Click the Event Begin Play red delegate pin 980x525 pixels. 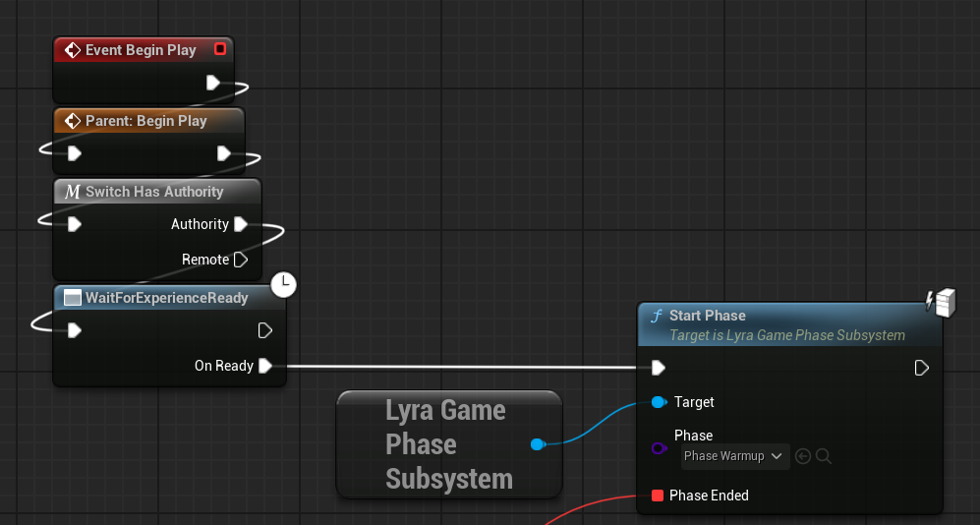[220, 49]
